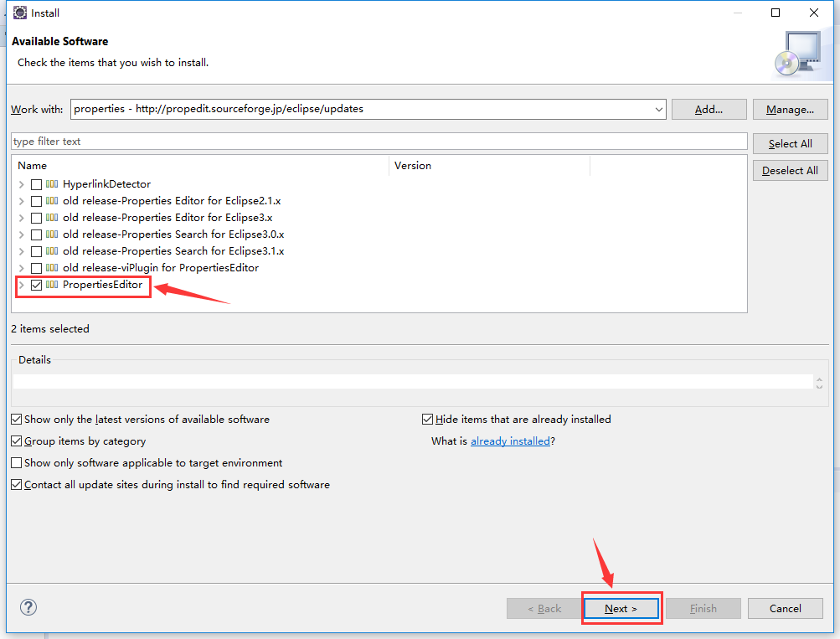840x639 pixels.
Task: Toggle Contact all update sites during install
Action: coord(17,485)
